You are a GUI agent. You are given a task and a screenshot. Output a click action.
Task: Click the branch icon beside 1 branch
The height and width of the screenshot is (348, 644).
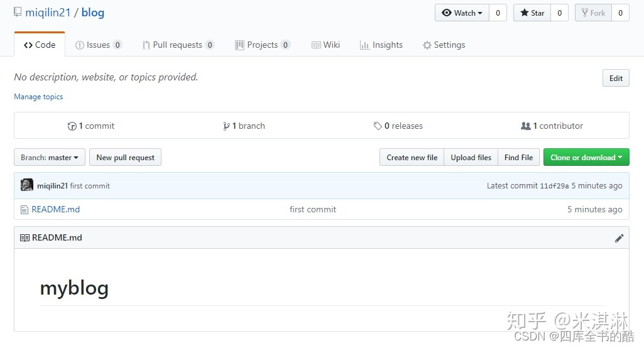coord(226,126)
